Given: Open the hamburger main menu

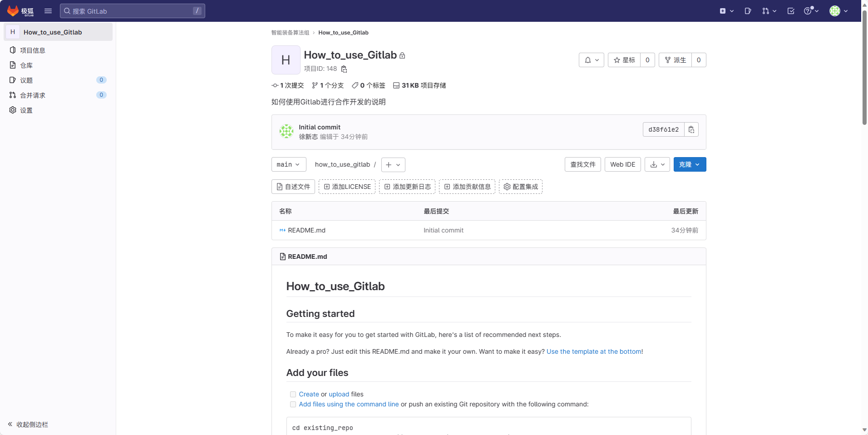Looking at the screenshot, I should tap(48, 11).
